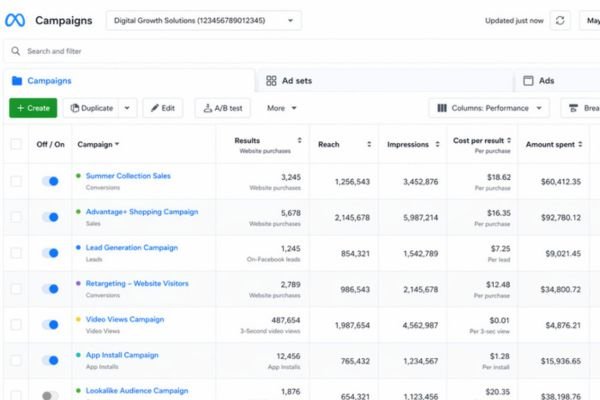600x400 pixels.
Task: Click amount spent $92,780.12
Action: tap(561, 217)
